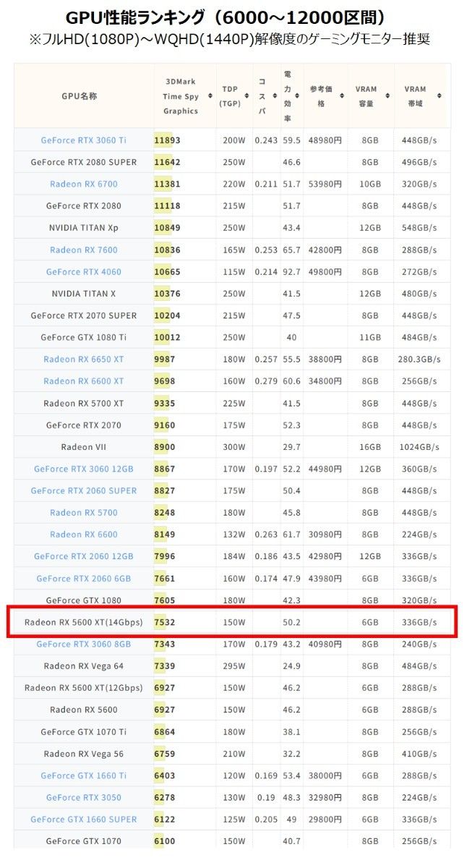The height and width of the screenshot is (868, 467).
Task: Click the GeForce GTX 1080 Ti name cell
Action: pyautogui.click(x=84, y=337)
